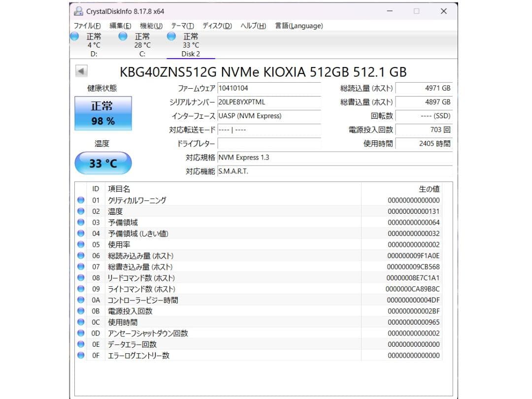
Task: Click raw value 0000000CA89B8C
Action: (x=413, y=289)
